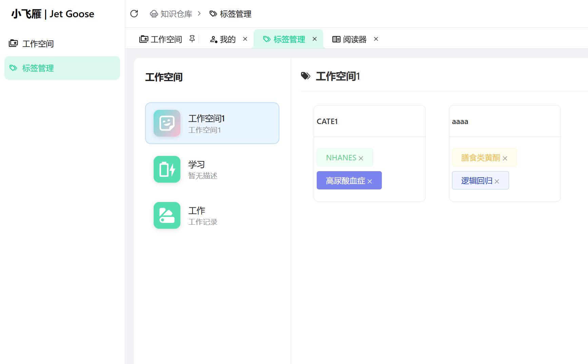Click the battery-style icon of 学习 workspace
This screenshot has width=588, height=364.
pos(166,169)
